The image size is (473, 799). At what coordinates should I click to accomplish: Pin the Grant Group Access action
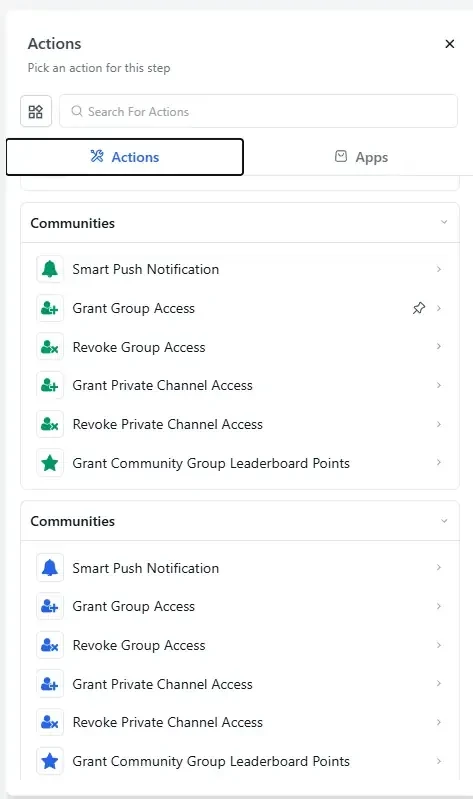pyautogui.click(x=418, y=308)
